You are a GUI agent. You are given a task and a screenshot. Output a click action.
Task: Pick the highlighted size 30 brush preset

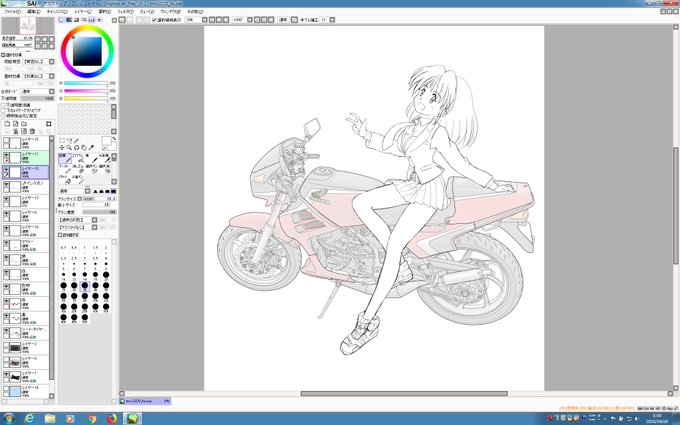[x=85, y=286]
